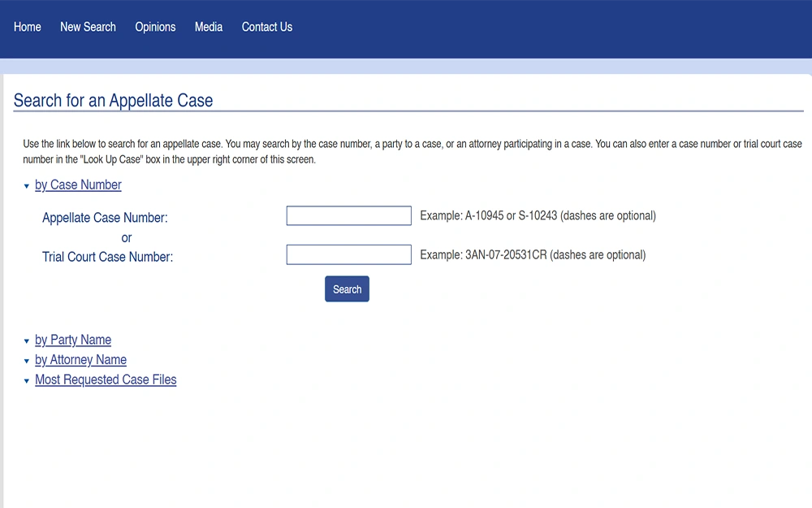The width and height of the screenshot is (812, 508).
Task: Open the by Party Name link
Action: pyautogui.click(x=73, y=340)
